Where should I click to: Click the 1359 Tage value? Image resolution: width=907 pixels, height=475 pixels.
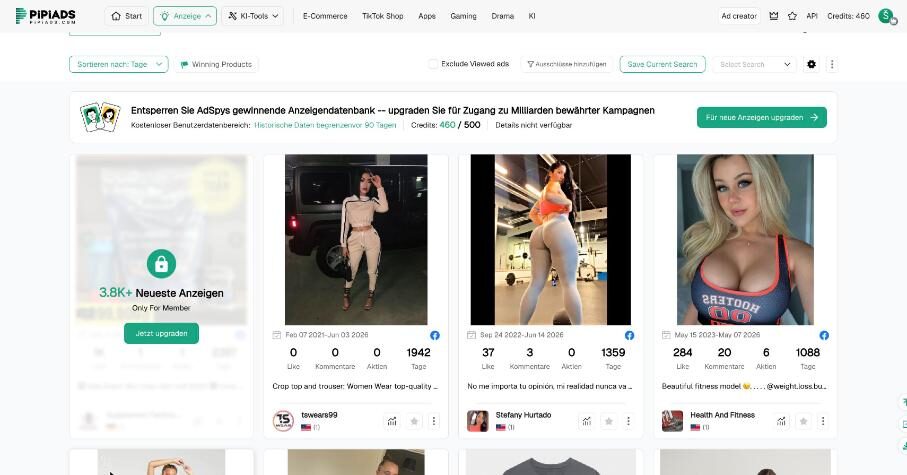613,352
